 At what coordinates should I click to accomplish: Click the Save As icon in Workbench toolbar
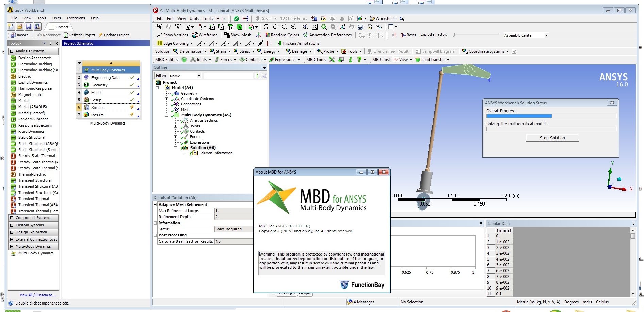tap(37, 27)
